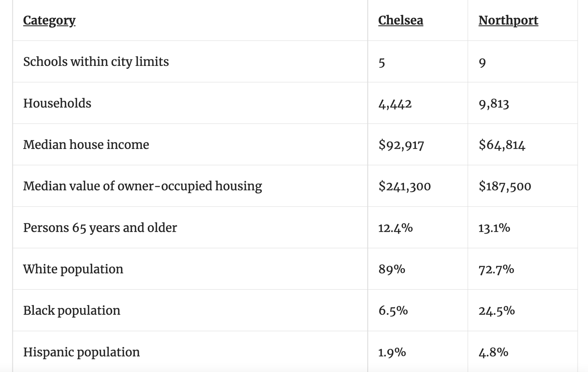Screen dimensions: 588x372
Task: Click the White population row label
Action: pyautogui.click(x=73, y=269)
